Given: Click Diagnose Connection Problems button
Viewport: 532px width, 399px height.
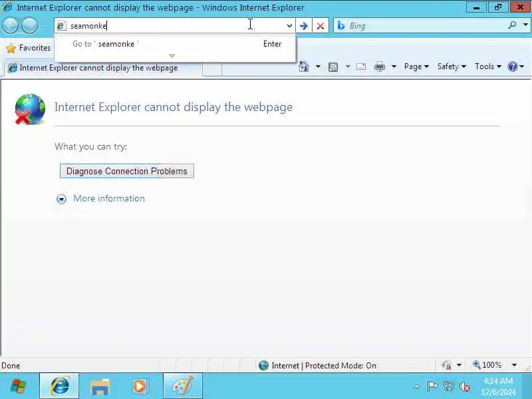Looking at the screenshot, I should (127, 171).
